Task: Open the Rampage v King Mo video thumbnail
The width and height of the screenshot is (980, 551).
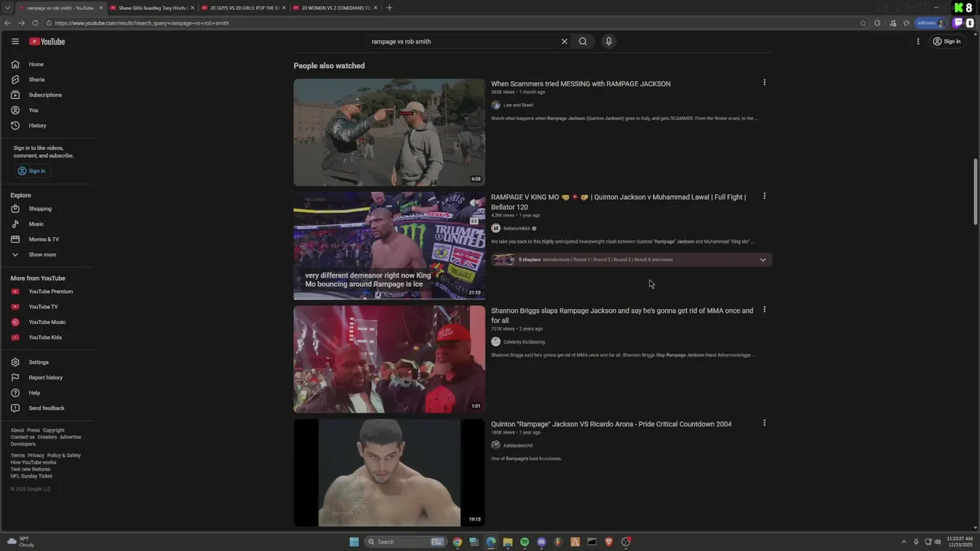Action: click(x=389, y=246)
